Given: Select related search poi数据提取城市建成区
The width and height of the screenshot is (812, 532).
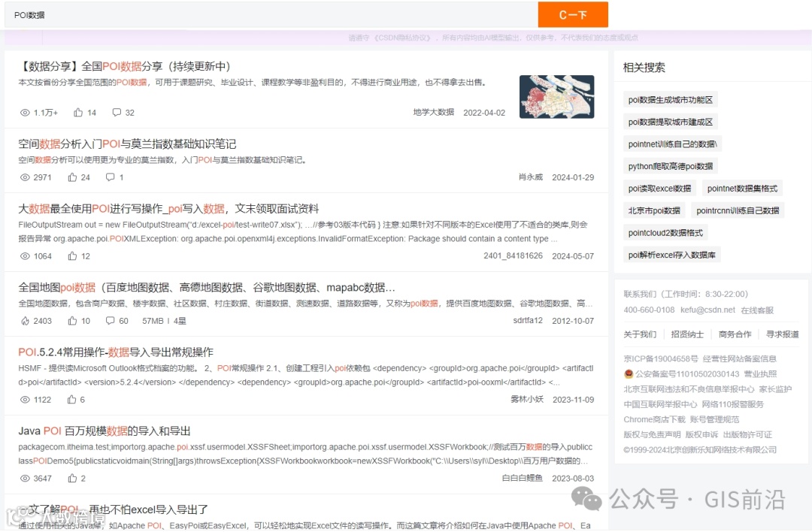Looking at the screenshot, I should (670, 122).
